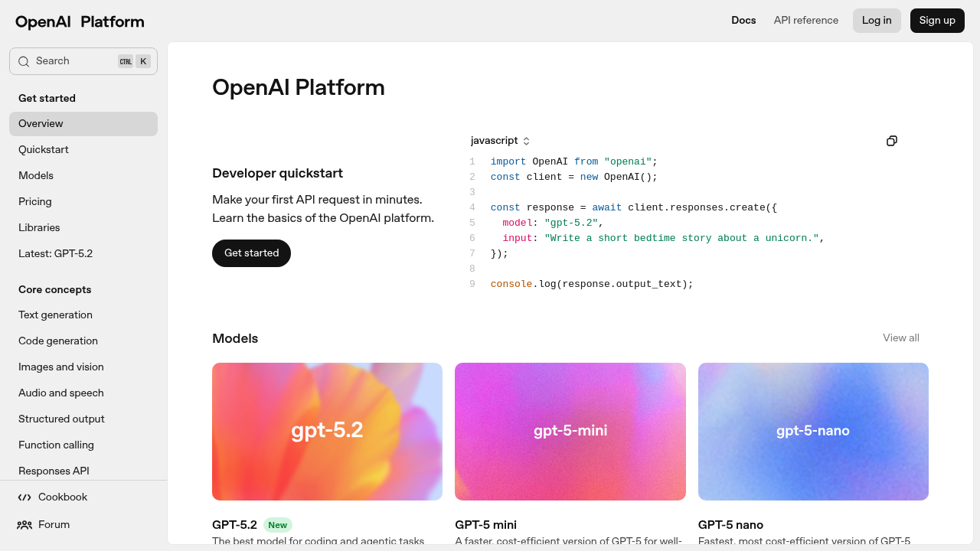Open Quickstart in the sidebar
The width and height of the screenshot is (980, 551).
pyautogui.click(x=44, y=149)
